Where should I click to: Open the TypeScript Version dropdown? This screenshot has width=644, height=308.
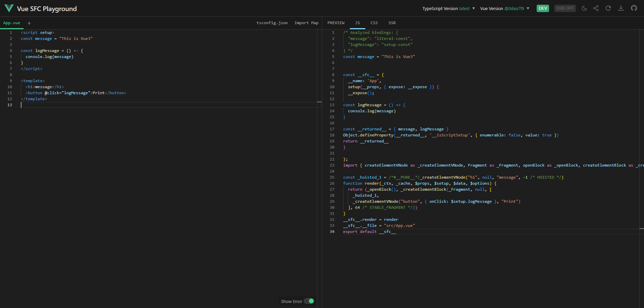[x=448, y=9]
